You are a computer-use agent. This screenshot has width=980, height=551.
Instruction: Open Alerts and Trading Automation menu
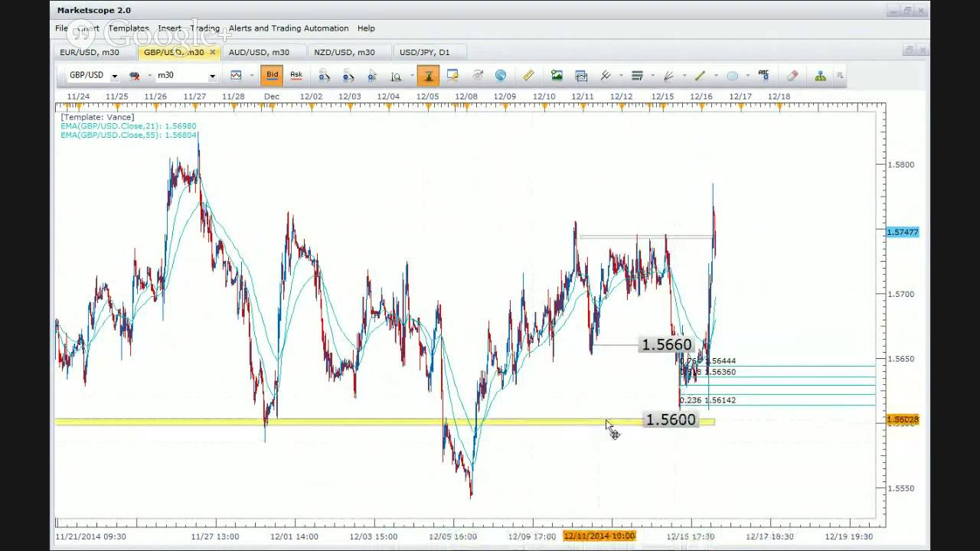(x=289, y=28)
